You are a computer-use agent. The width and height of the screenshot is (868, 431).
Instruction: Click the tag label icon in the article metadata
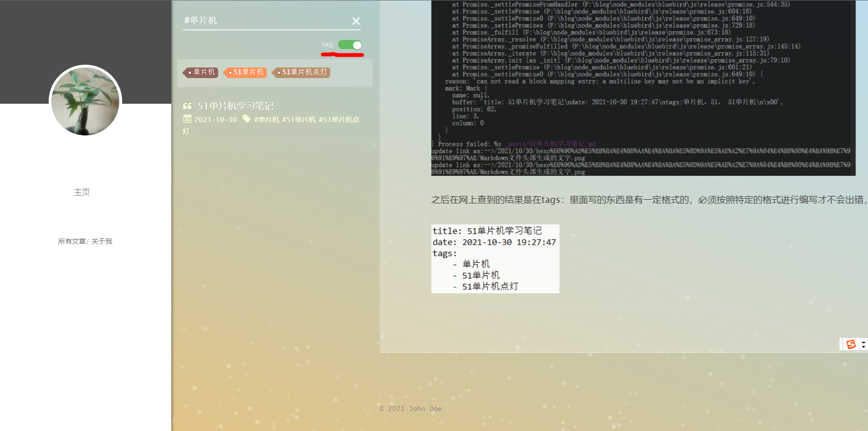coord(247,118)
